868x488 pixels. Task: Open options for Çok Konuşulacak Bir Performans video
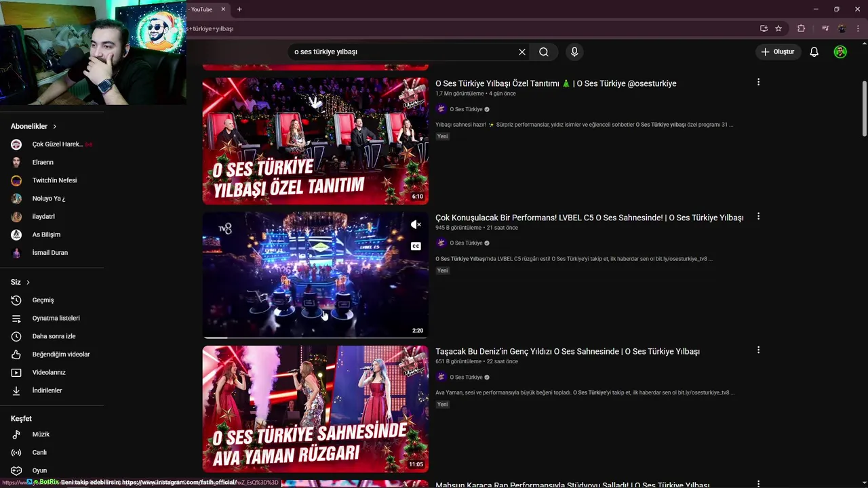(x=758, y=216)
